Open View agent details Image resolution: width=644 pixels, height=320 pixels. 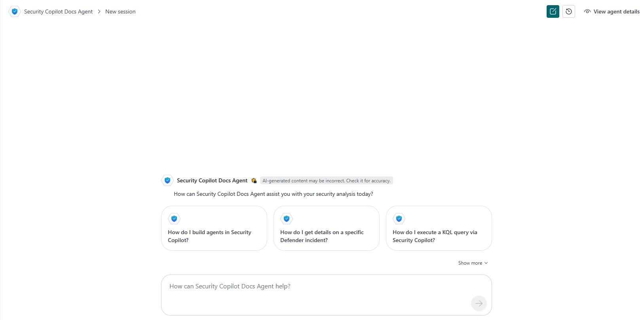[612, 11]
